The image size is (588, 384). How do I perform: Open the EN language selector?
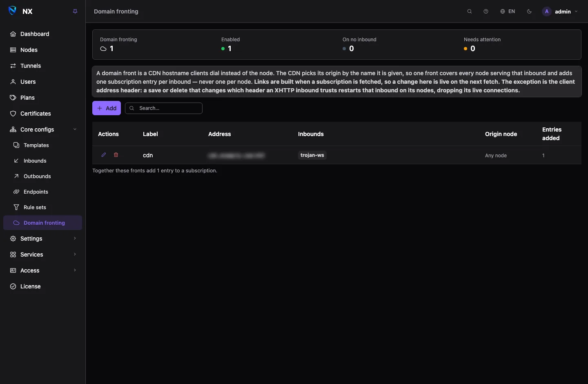[x=508, y=11]
